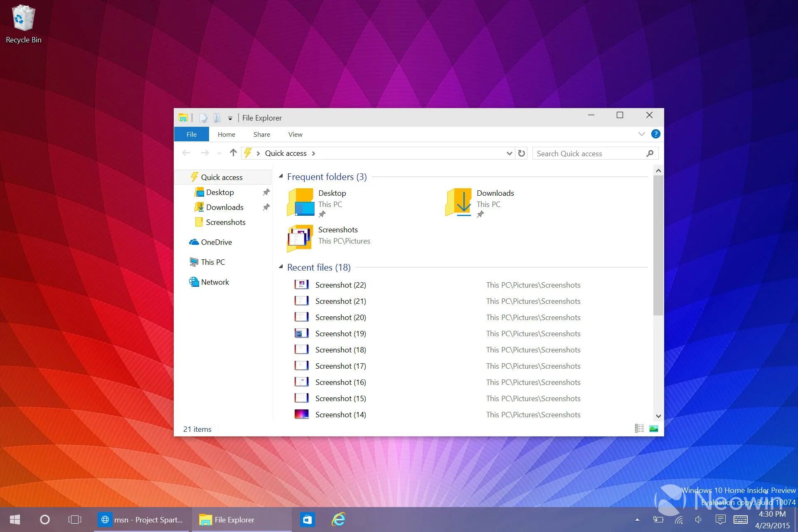Switch to large icons view layout
Screen dimensions: 798x532
click(654, 429)
